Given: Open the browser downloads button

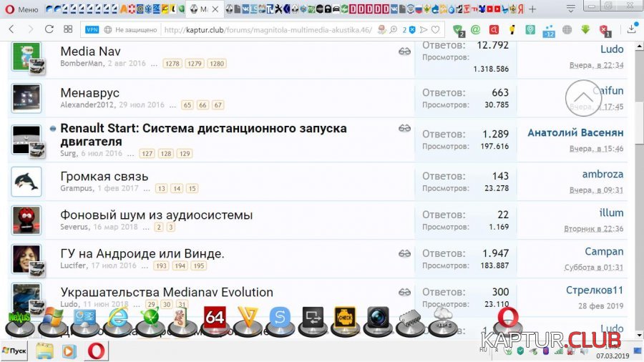Looking at the screenshot, I should 632,29.
